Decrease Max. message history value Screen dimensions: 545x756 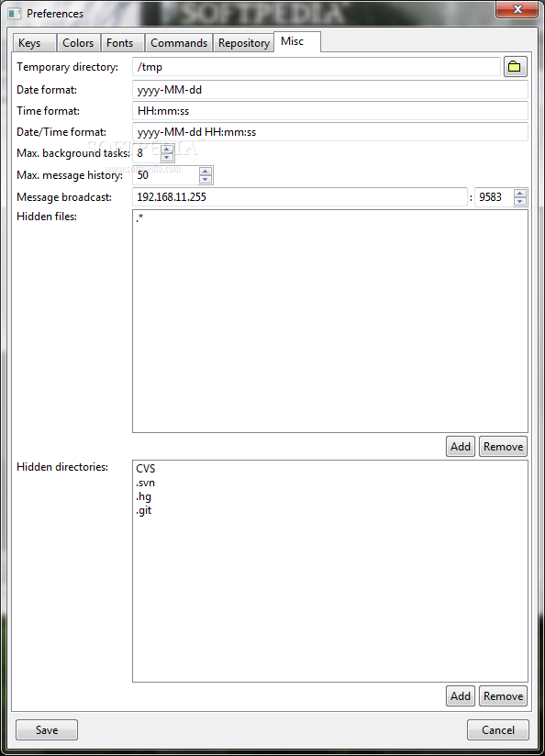(206, 179)
